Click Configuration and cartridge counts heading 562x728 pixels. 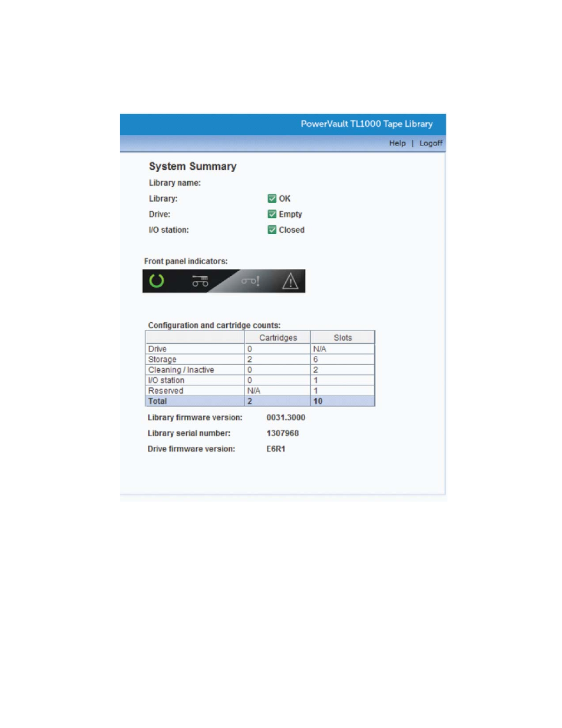214,325
